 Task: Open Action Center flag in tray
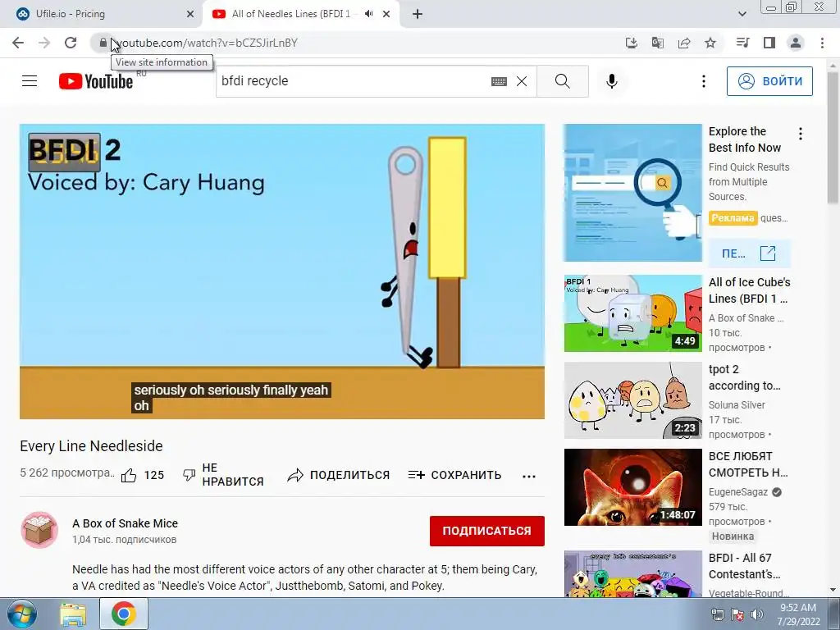click(737, 614)
